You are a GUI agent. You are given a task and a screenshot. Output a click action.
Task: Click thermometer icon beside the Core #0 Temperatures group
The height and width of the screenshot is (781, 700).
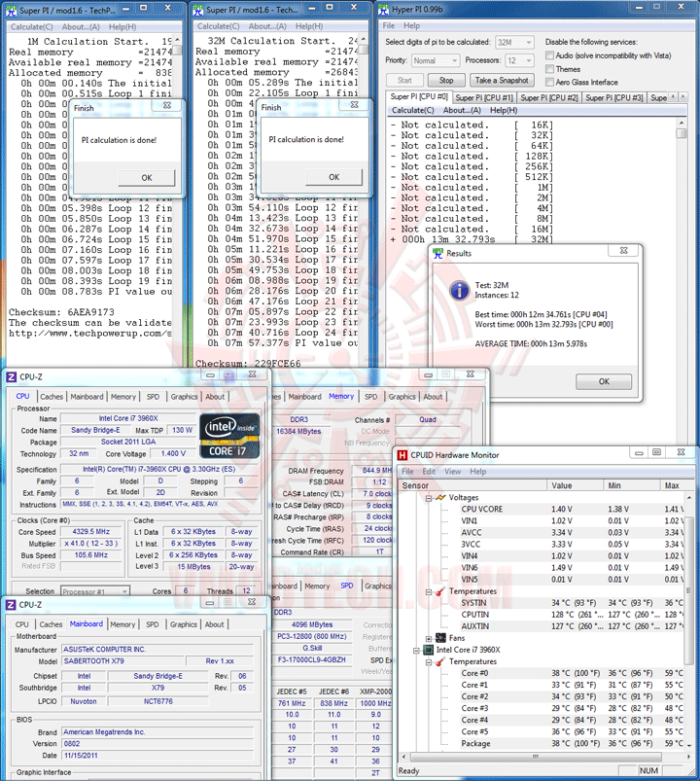click(440, 661)
